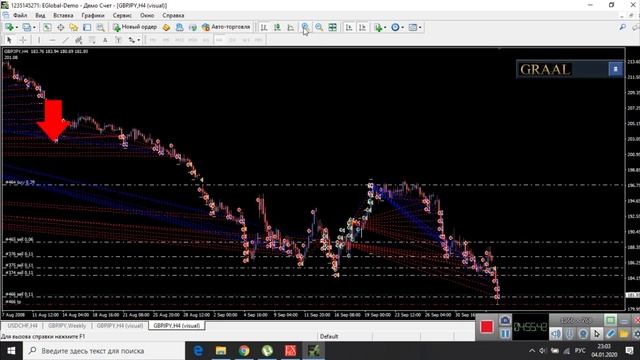Open the recorder's pen drawing tool
Viewport: 640px width, 360px height.
point(610,334)
